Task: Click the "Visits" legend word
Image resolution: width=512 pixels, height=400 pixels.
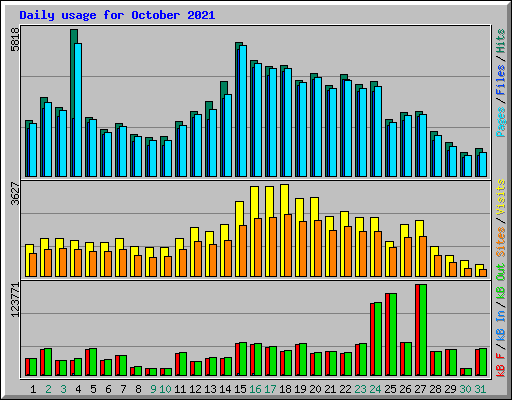Action: click(x=500, y=198)
